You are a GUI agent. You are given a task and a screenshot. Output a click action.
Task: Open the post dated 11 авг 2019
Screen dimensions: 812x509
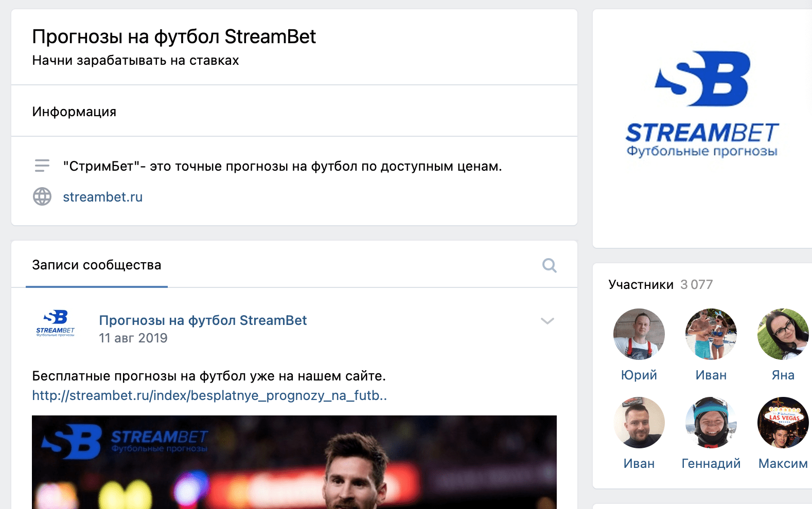[x=133, y=338]
